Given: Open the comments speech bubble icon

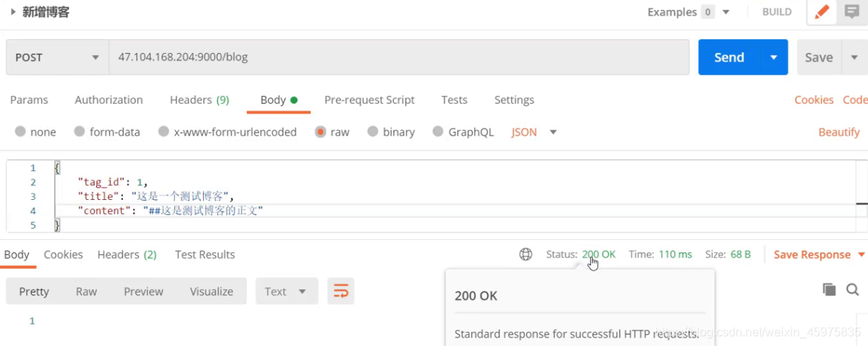Looking at the screenshot, I should click(x=852, y=11).
